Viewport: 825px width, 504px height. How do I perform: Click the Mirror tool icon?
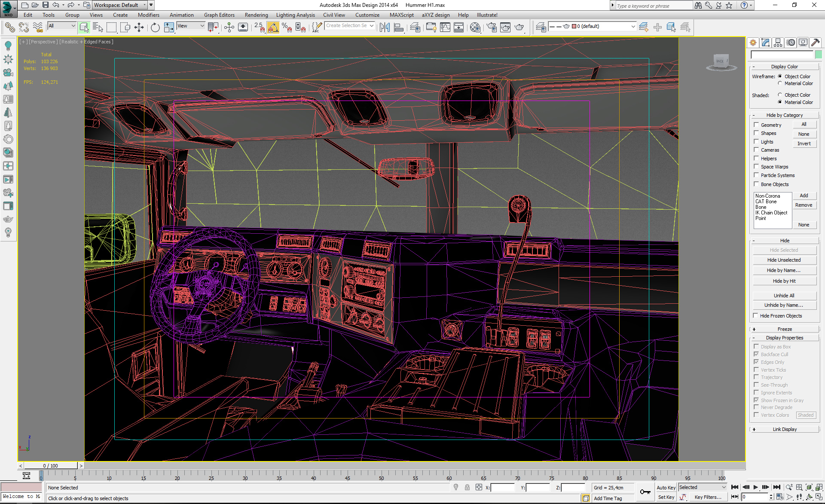tap(385, 27)
